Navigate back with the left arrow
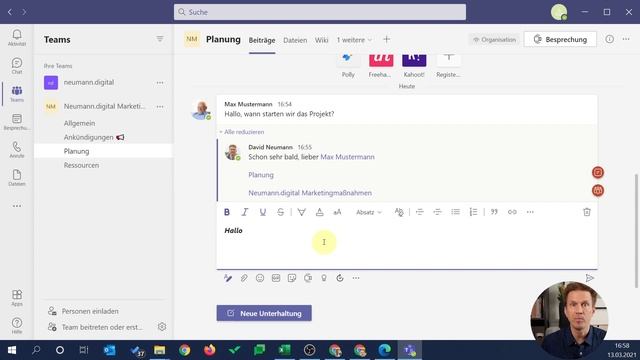This screenshot has width=640, height=360. (10, 12)
